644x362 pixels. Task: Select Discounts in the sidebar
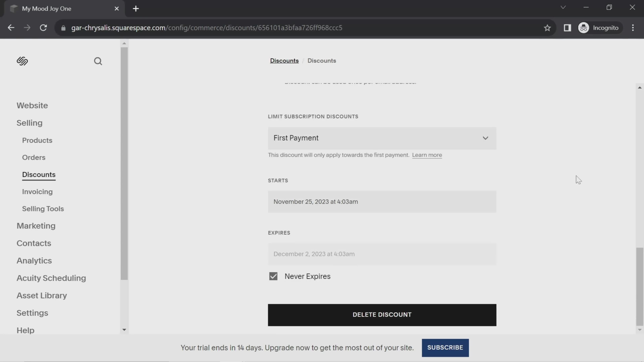[x=39, y=175]
